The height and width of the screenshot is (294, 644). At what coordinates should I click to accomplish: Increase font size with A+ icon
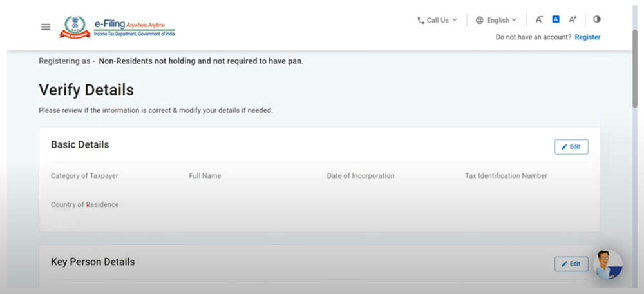[573, 20]
